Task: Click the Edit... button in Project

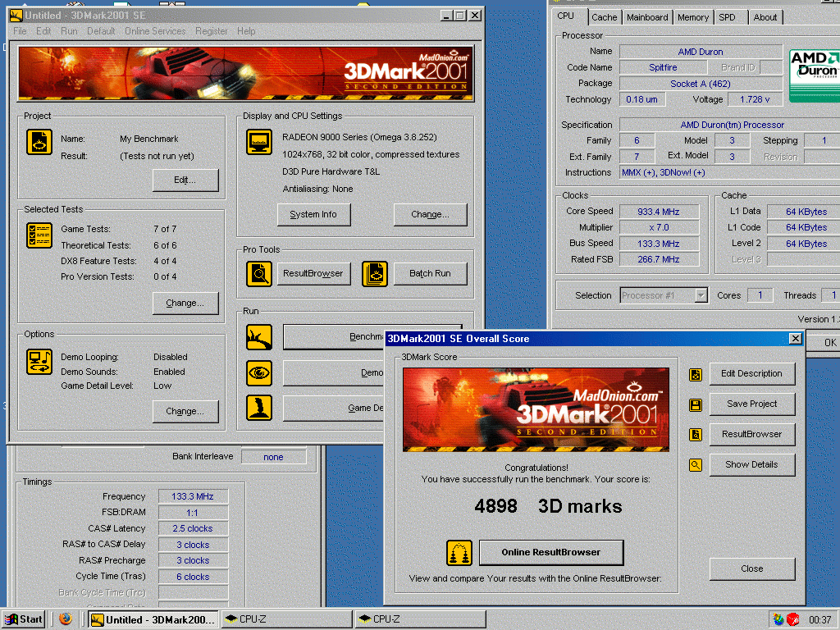Action: pos(185,180)
